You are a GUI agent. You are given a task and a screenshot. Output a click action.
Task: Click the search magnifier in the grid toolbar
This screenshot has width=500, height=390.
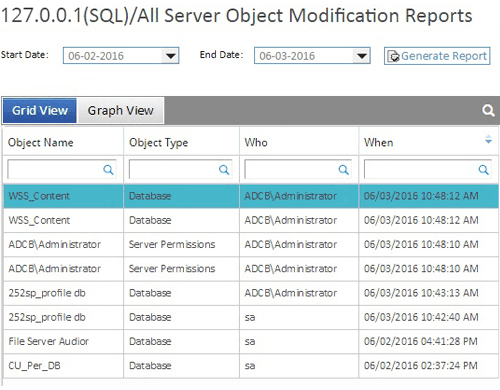tap(488, 110)
